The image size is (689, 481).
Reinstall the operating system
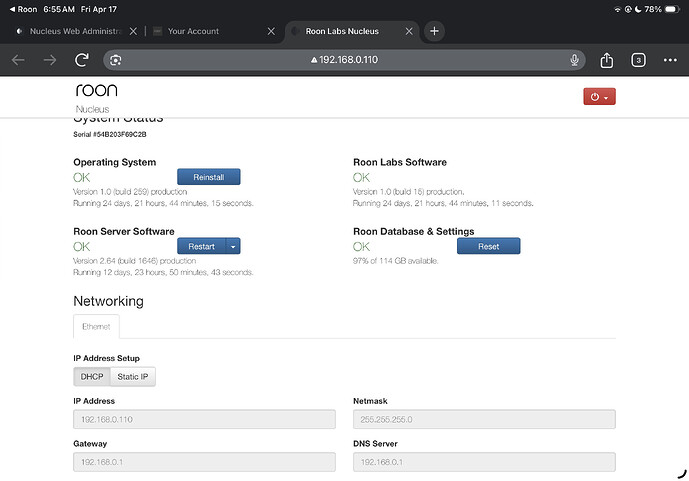coord(209,177)
